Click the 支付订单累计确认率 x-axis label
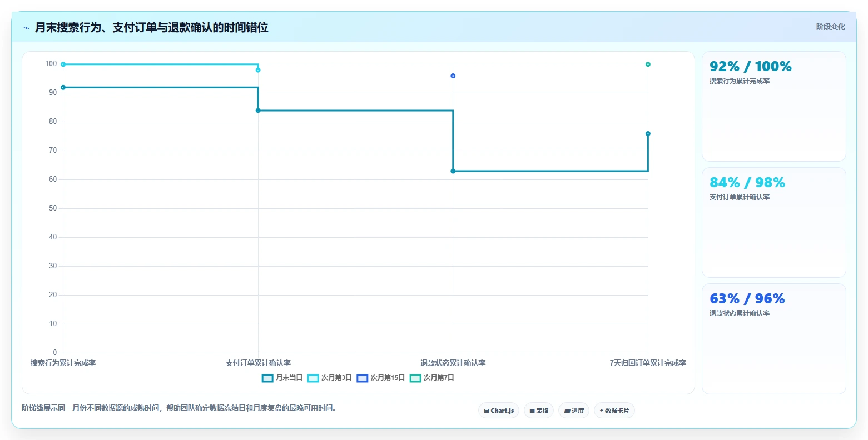The height and width of the screenshot is (440, 868). point(258,363)
